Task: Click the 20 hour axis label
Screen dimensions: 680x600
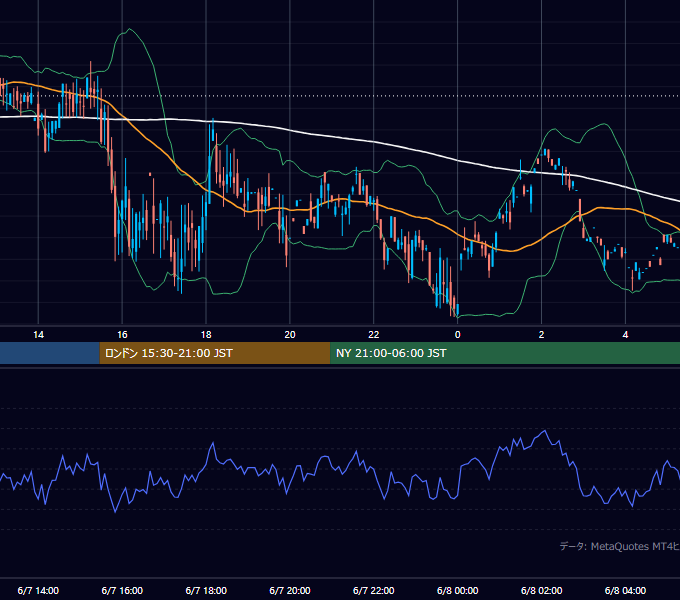Action: pyautogui.click(x=290, y=335)
